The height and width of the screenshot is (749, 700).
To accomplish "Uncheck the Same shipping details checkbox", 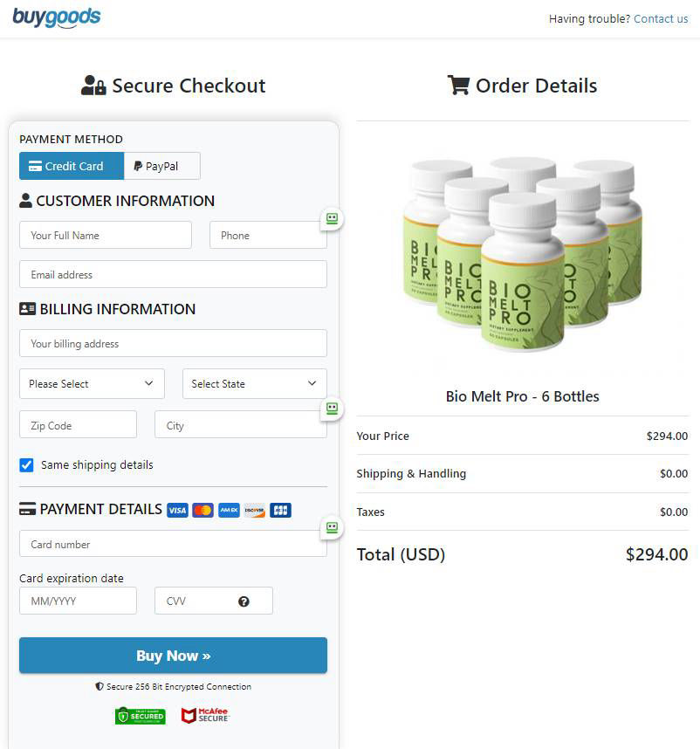I will 26,465.
